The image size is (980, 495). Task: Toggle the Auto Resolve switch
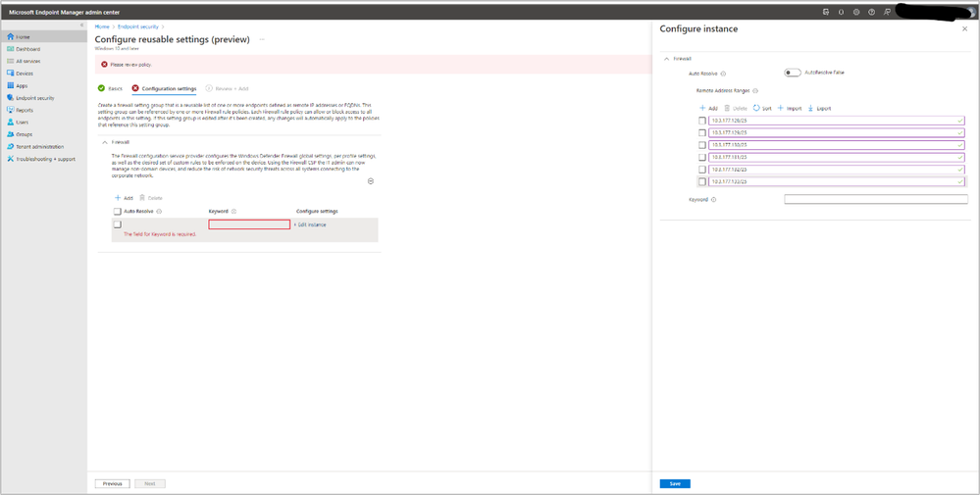click(793, 74)
